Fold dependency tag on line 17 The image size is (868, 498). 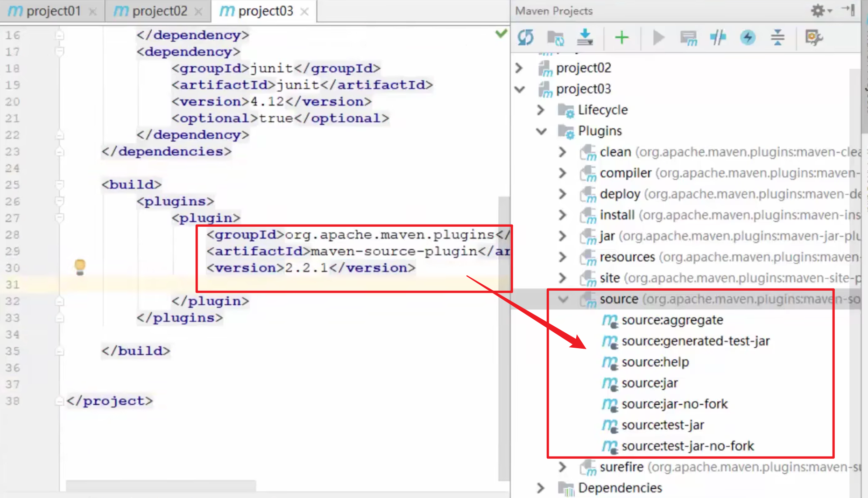click(59, 52)
